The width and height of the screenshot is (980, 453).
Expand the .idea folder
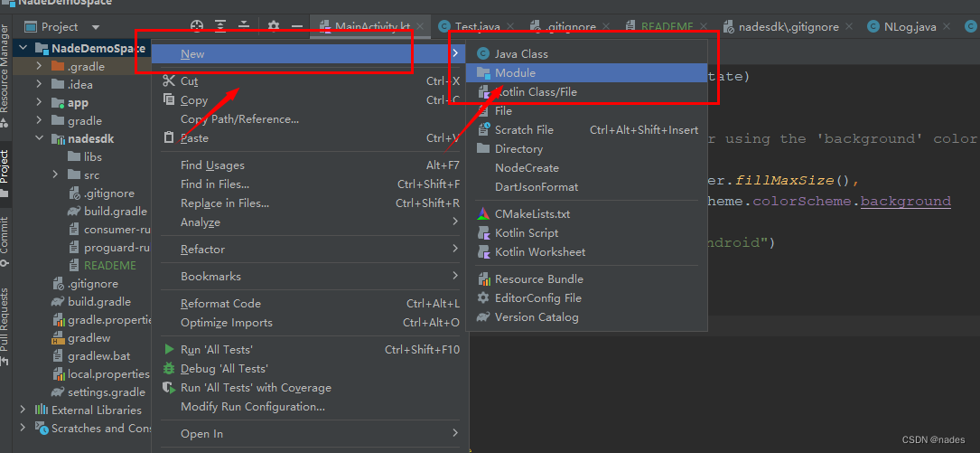pos(39,84)
